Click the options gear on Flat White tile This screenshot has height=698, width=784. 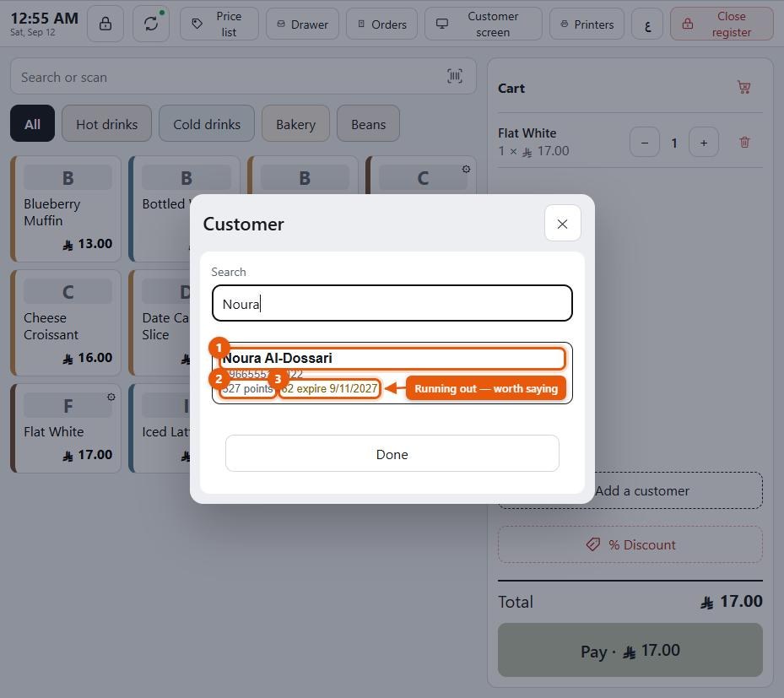pos(111,397)
